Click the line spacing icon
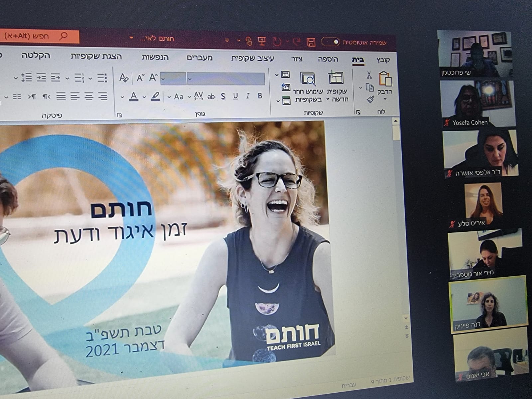 point(27,78)
